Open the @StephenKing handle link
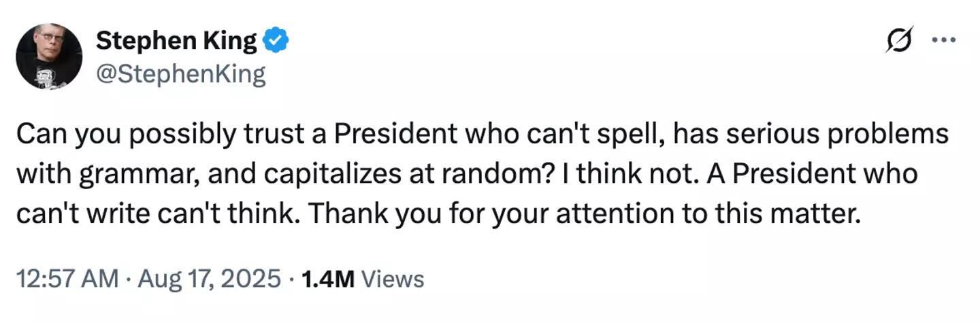Image resolution: width=980 pixels, height=323 pixels. [x=180, y=73]
